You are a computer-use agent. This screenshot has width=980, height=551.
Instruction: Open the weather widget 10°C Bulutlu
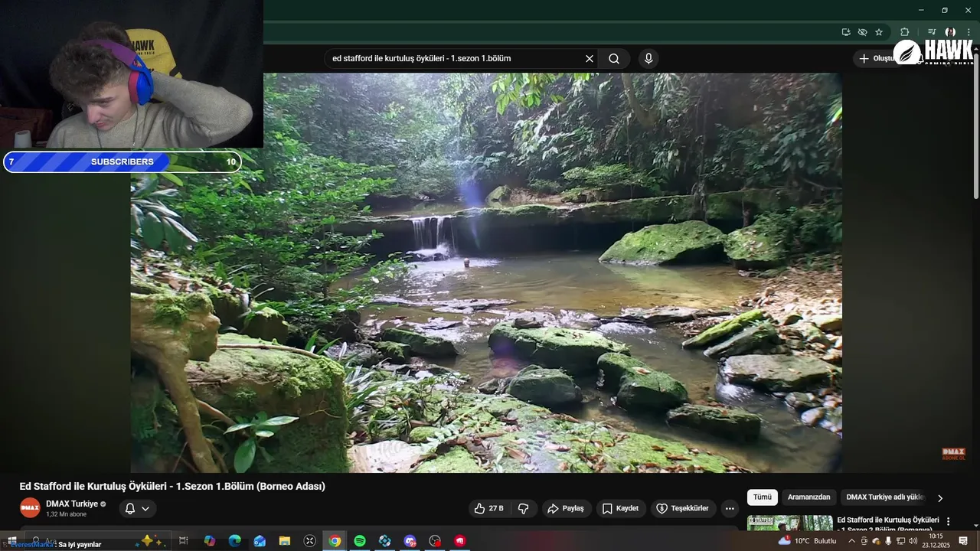[807, 541]
